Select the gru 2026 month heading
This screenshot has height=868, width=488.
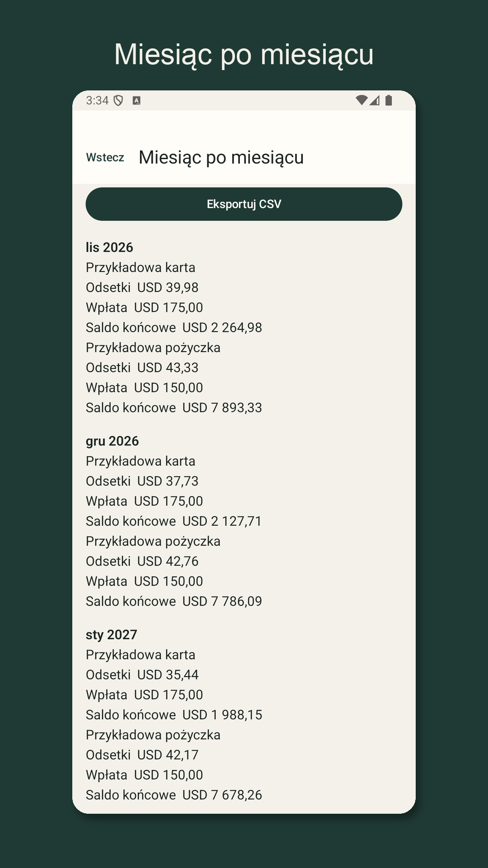pos(112,441)
